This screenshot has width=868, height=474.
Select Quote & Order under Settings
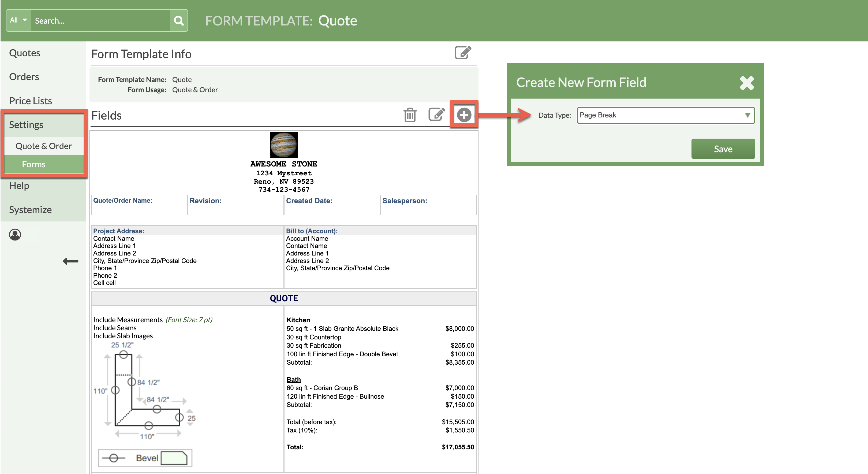click(x=43, y=146)
